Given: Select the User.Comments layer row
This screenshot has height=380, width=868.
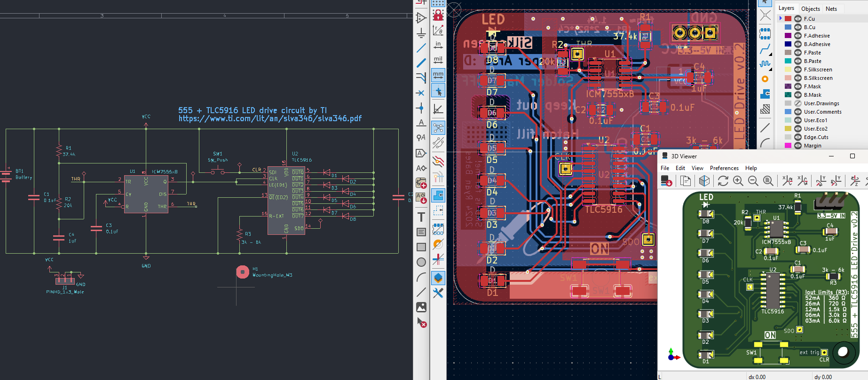Looking at the screenshot, I should click(x=822, y=112).
